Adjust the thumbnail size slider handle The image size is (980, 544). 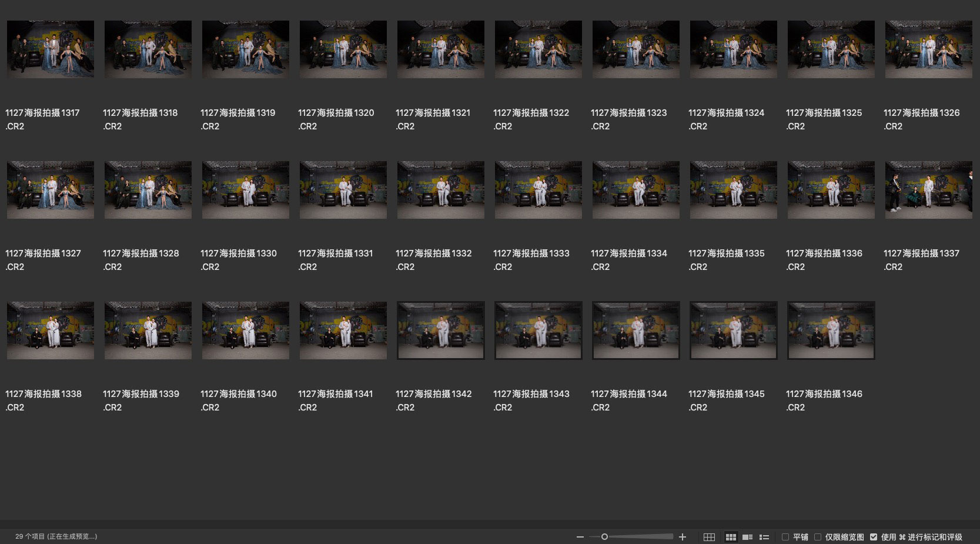(604, 536)
